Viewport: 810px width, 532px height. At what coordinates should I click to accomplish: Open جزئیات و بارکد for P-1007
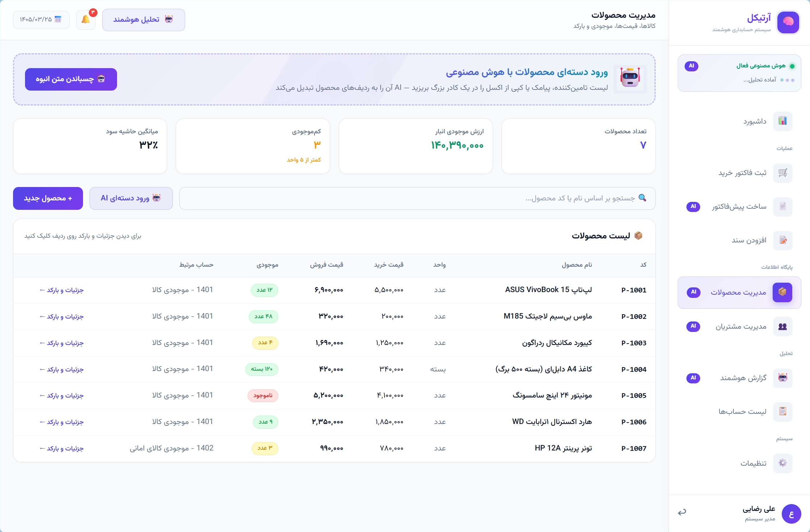click(x=62, y=449)
